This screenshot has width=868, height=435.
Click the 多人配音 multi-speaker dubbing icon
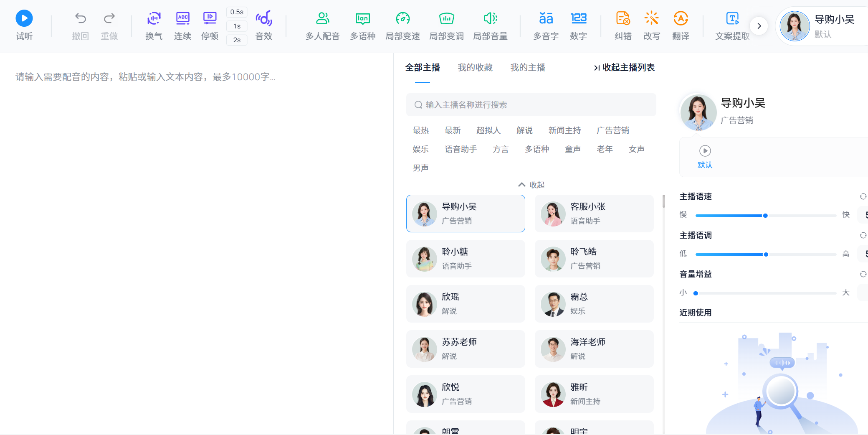(321, 25)
